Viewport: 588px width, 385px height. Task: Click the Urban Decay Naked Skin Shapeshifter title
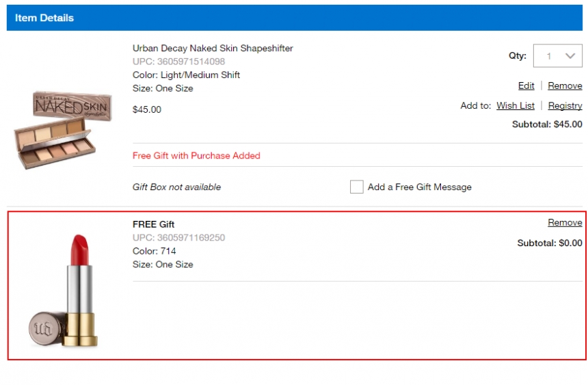pyautogui.click(x=213, y=49)
